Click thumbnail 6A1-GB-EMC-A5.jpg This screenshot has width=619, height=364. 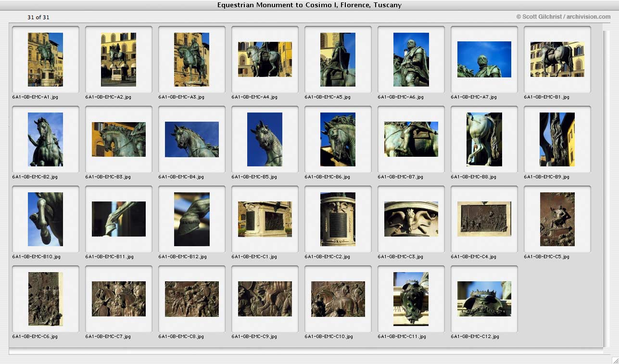[338, 59]
